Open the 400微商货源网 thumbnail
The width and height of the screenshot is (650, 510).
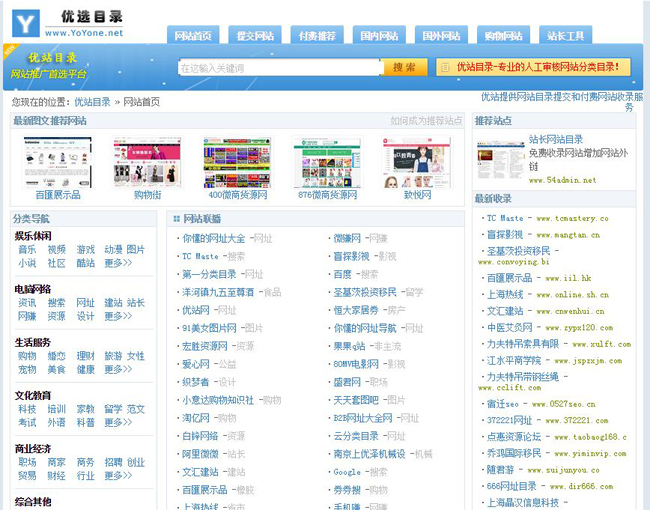[237, 161]
